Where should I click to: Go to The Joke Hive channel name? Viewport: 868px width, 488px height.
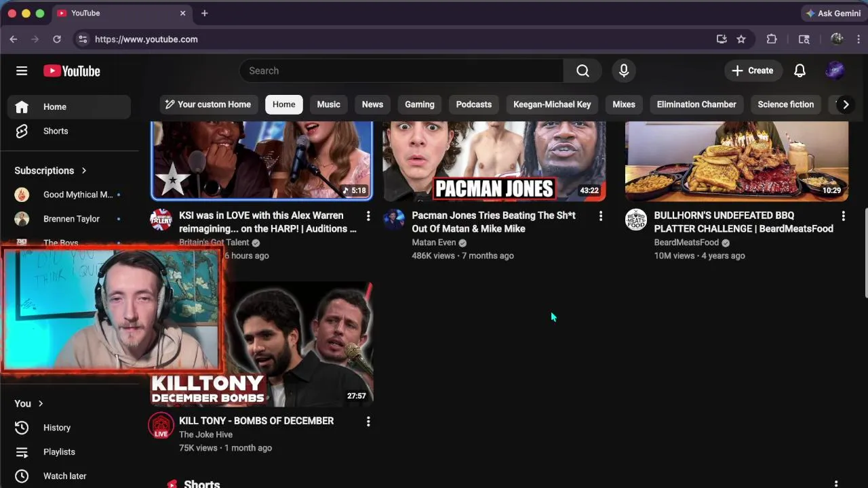click(205, 434)
